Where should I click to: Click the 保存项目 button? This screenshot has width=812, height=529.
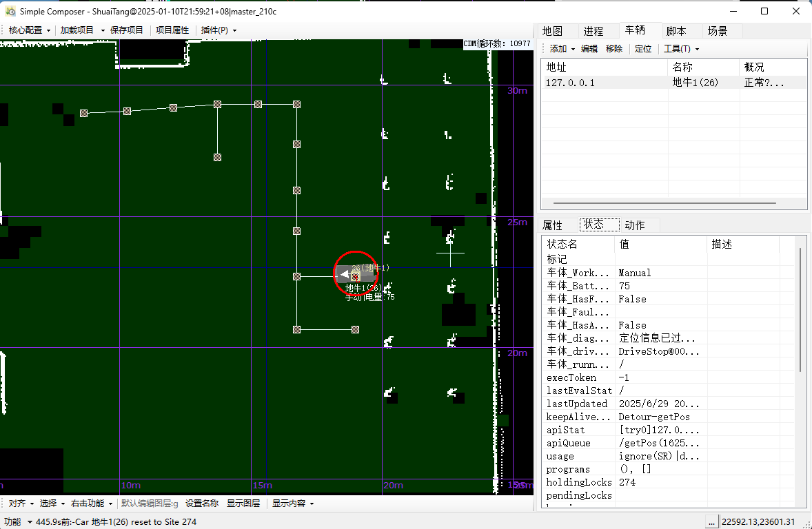[x=127, y=30]
